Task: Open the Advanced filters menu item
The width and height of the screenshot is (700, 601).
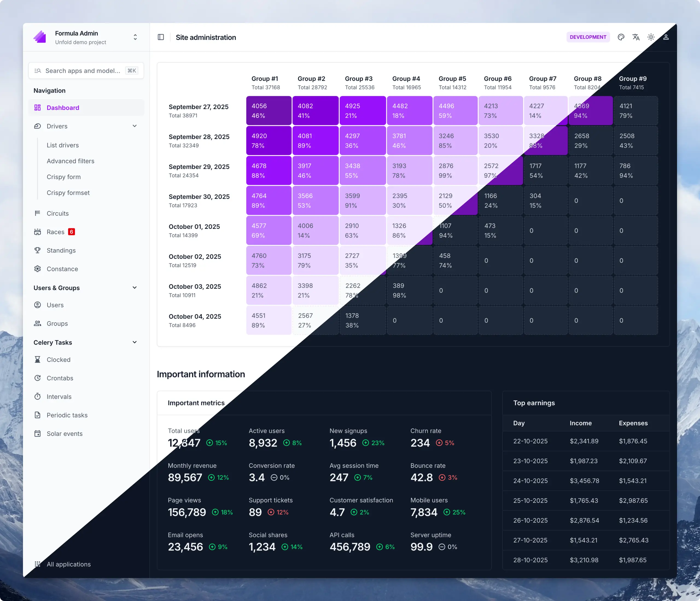Action: click(x=70, y=161)
